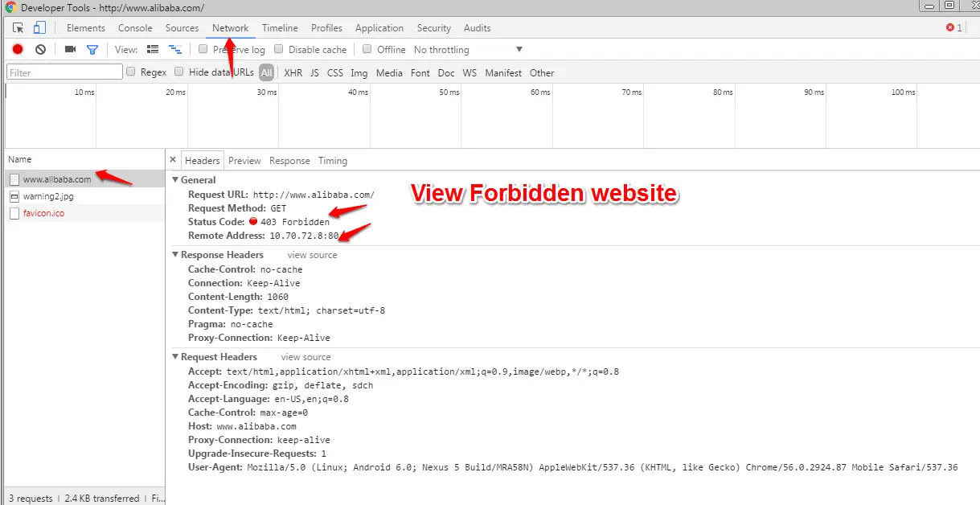
Task: Filter requests by Media
Action: point(389,72)
